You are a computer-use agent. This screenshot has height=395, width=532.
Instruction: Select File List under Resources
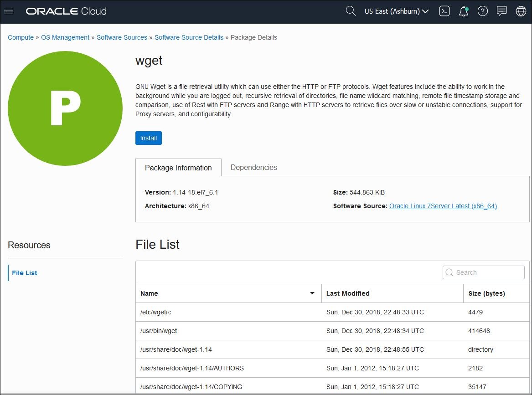(x=25, y=272)
